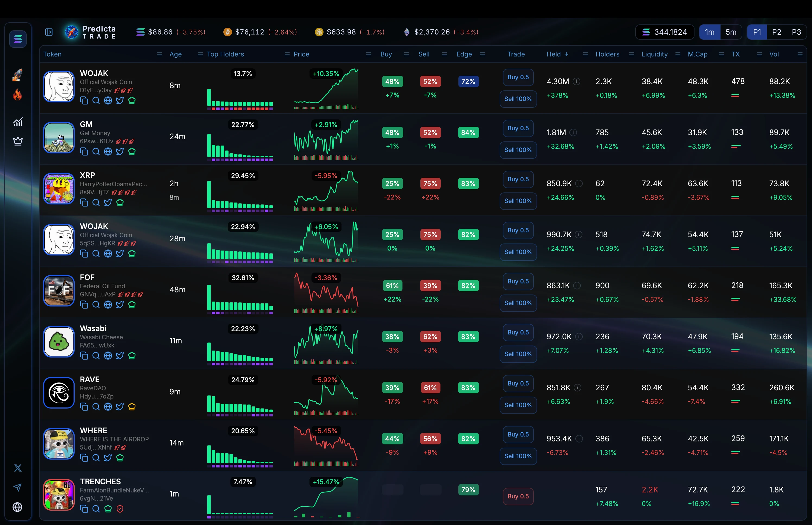
Task: Click Buy 0.5 for Wasabi
Action: click(518, 332)
